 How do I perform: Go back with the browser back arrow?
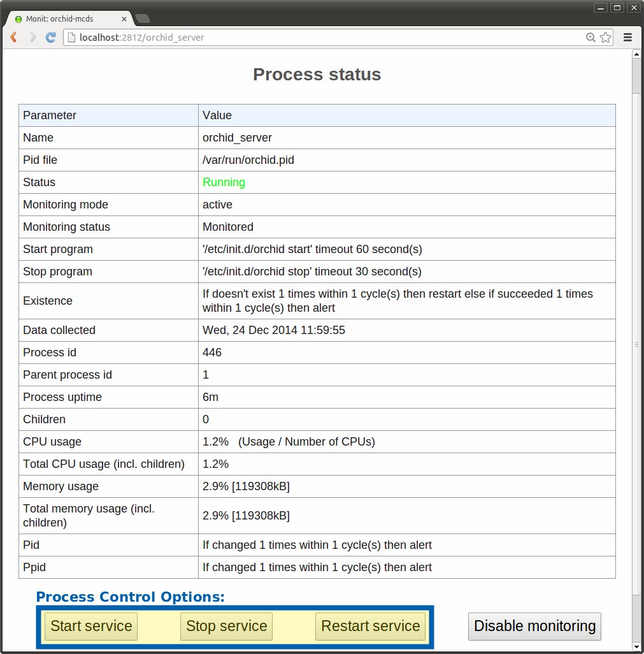click(x=14, y=38)
